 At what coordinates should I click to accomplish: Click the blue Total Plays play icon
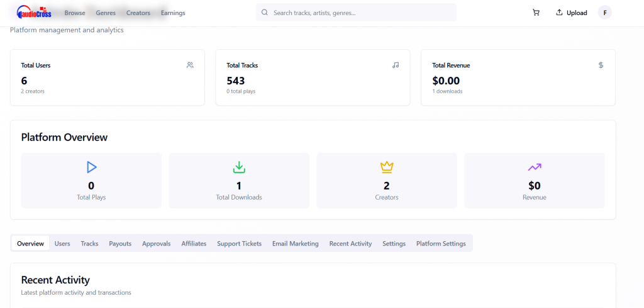click(92, 167)
